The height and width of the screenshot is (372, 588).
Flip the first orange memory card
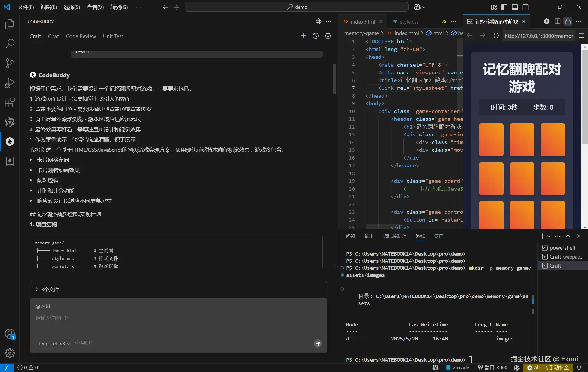coord(491,140)
